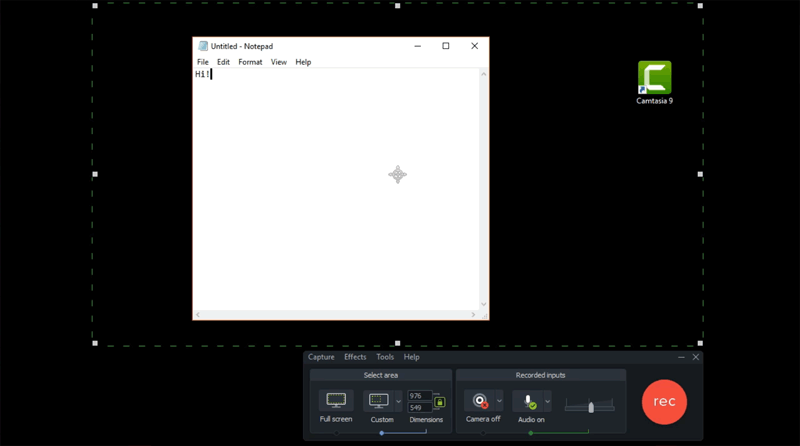Screen dimensions: 800x446
Task: Open the Effects menu in recorder
Action: (x=355, y=357)
